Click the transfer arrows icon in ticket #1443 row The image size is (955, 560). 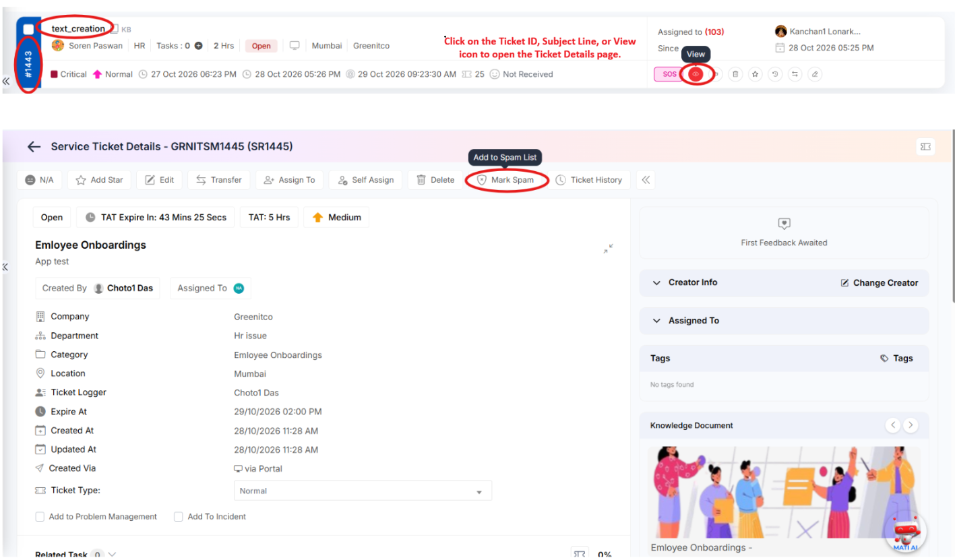(795, 74)
